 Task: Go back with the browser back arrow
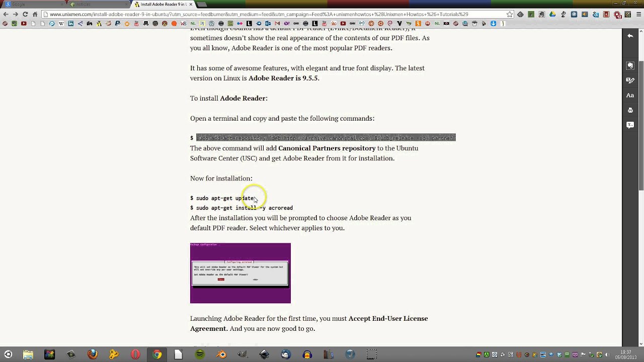point(6,14)
